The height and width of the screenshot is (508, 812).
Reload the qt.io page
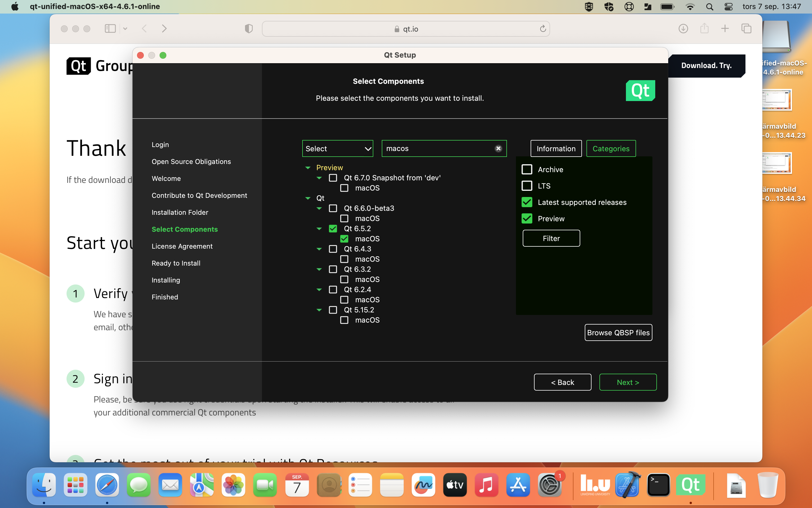[542, 29]
